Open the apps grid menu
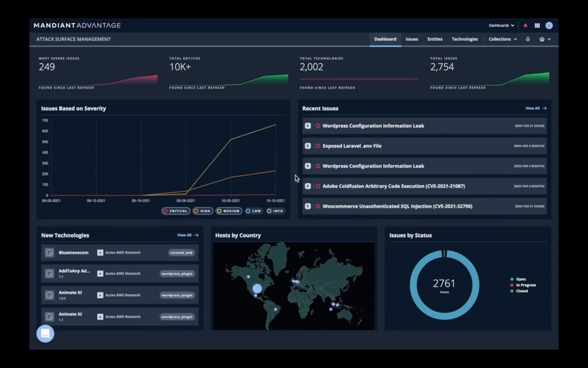The image size is (588, 368). pos(537,25)
